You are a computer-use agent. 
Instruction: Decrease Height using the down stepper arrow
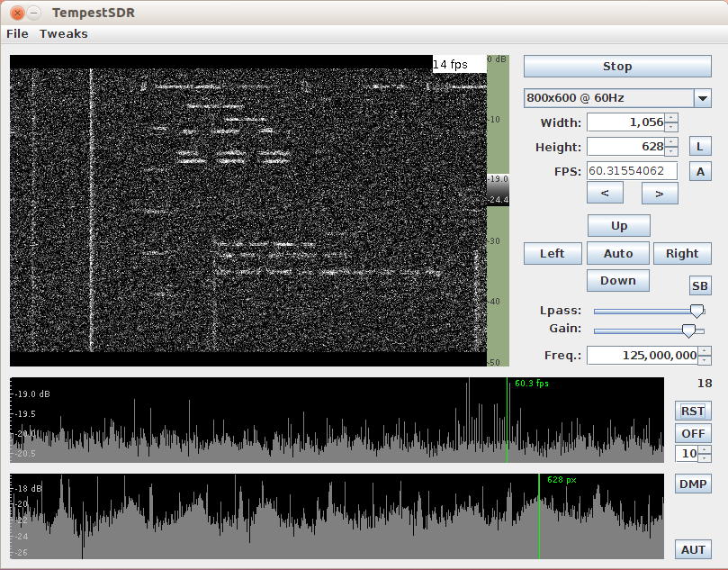pyautogui.click(x=670, y=151)
